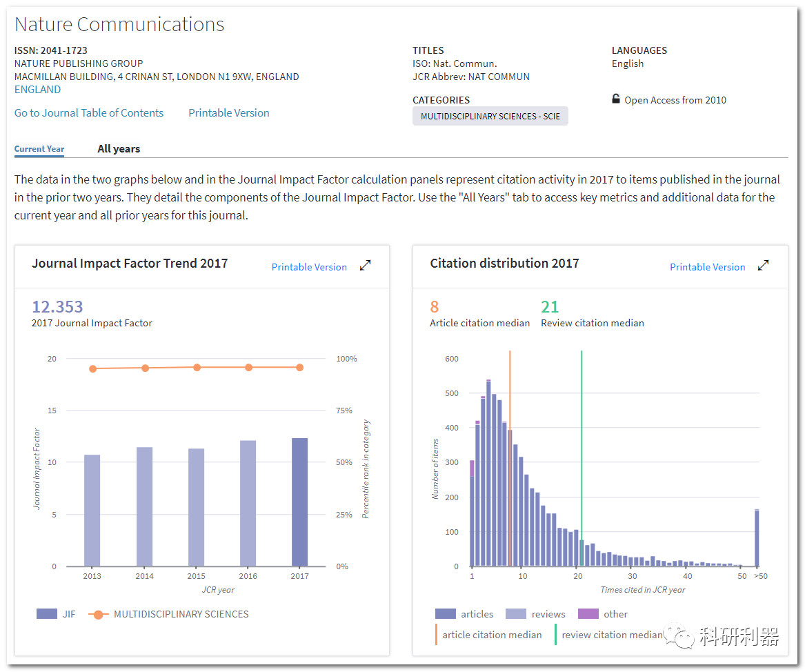The image size is (805, 672).
Task: Toggle the article citation median legend line
Action: pyautogui.click(x=437, y=635)
